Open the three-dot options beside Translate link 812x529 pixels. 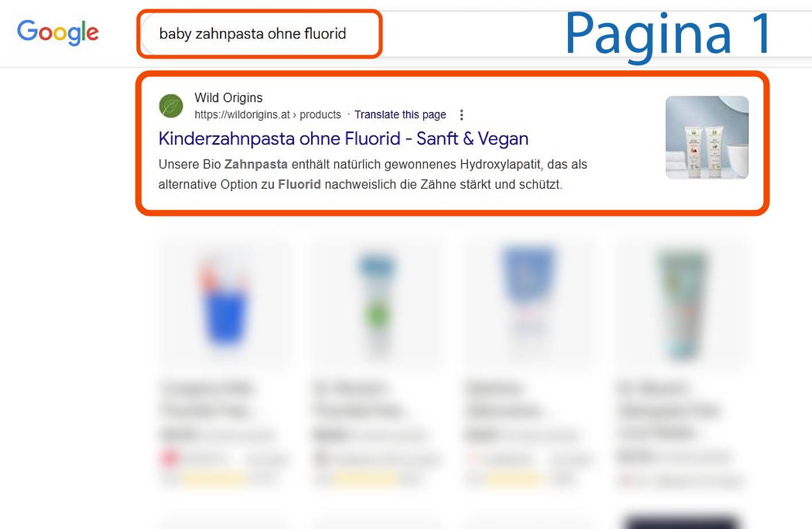(x=461, y=115)
